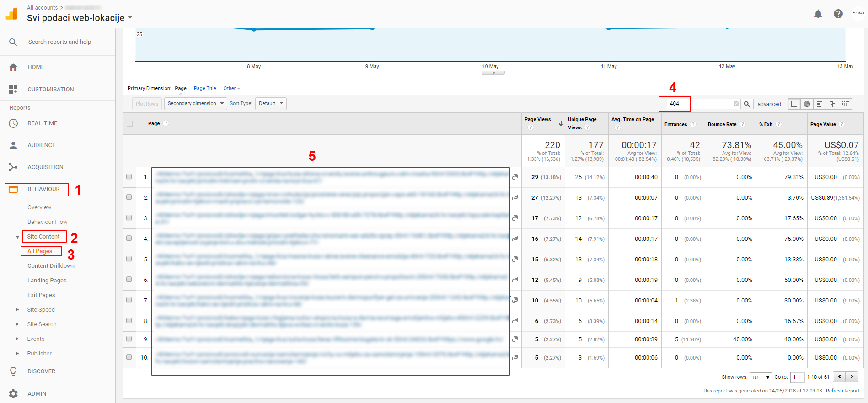This screenshot has height=403, width=868.
Task: Open the help question mark icon
Action: (838, 14)
